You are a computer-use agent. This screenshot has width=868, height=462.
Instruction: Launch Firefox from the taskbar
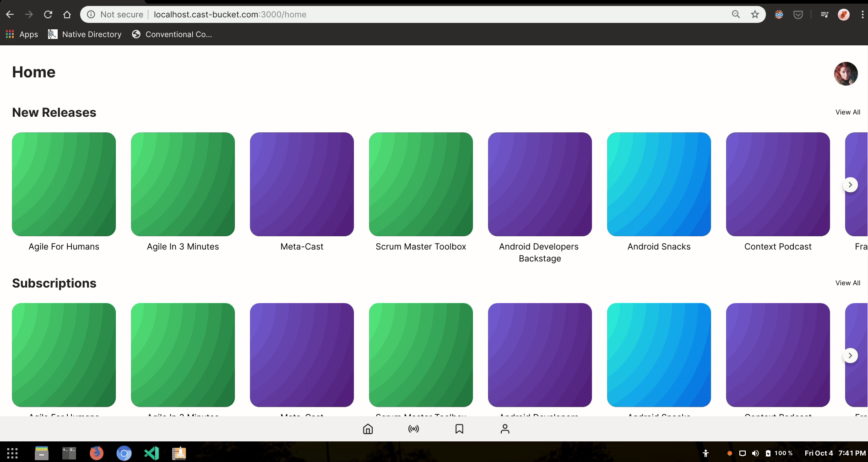click(x=97, y=453)
